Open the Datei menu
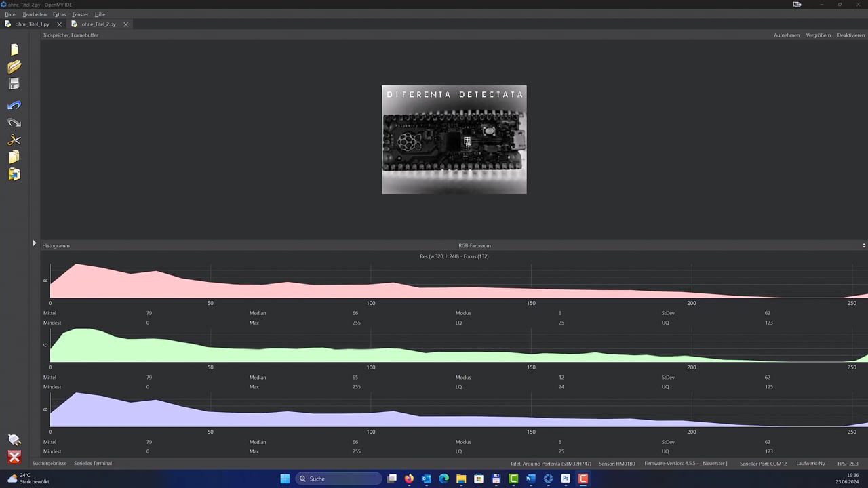The width and height of the screenshot is (868, 488). pos(10,14)
